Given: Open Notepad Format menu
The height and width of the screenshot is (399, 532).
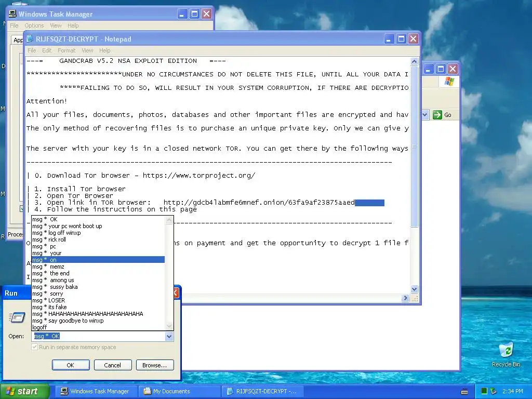Looking at the screenshot, I should (66, 50).
